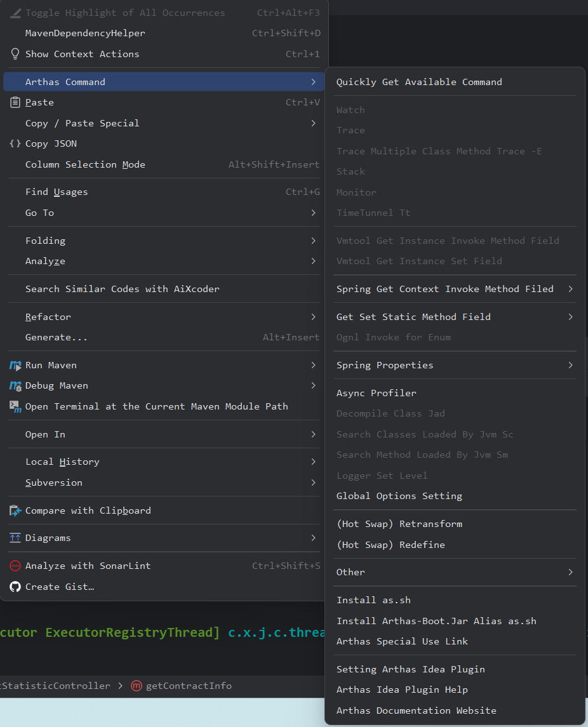
Task: Expand the Folding submenu arrow
Action: tap(314, 241)
